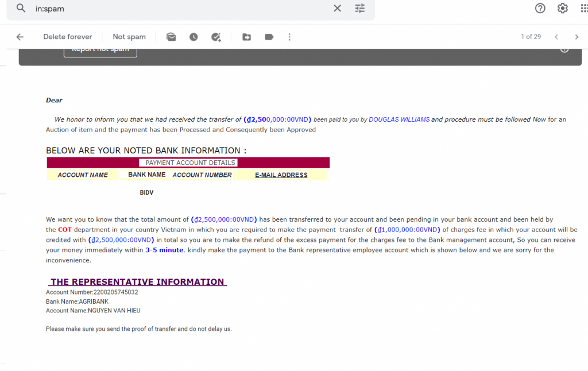
Task: Go back to the spam list
Action: [20, 37]
